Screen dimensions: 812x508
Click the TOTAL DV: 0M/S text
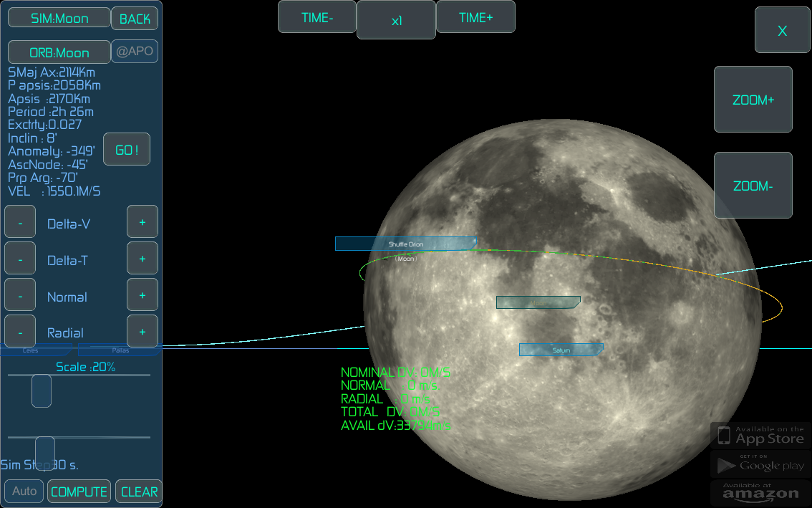click(390, 412)
